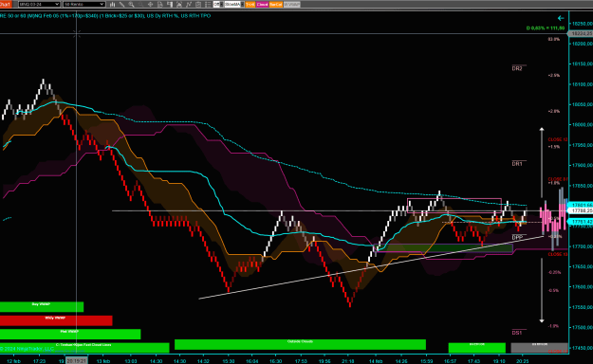Screen dimensions: 593x364
Task: Click the cyan chart title indicator text
Action: pos(105,16)
